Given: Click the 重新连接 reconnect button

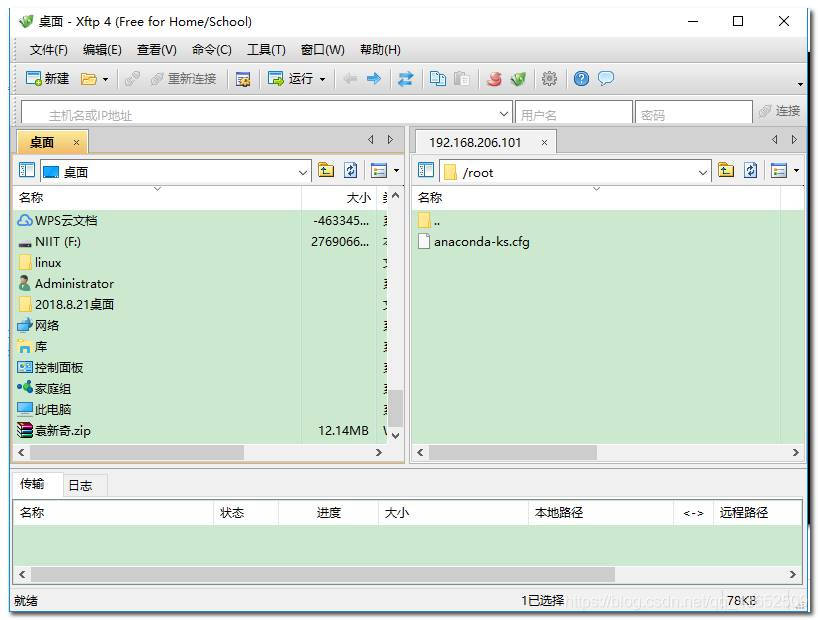Looking at the screenshot, I should pyautogui.click(x=183, y=79).
